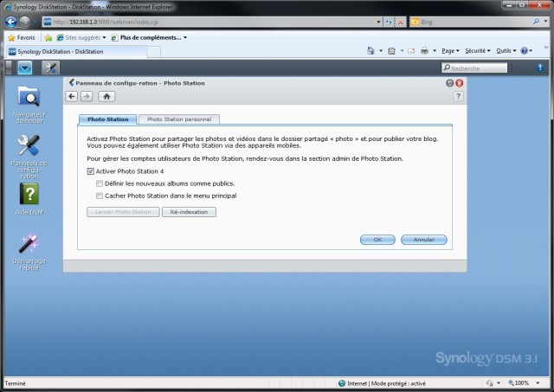The width and height of the screenshot is (554, 392).
Task: Open the home icon dropdown arrow
Action: 381,51
